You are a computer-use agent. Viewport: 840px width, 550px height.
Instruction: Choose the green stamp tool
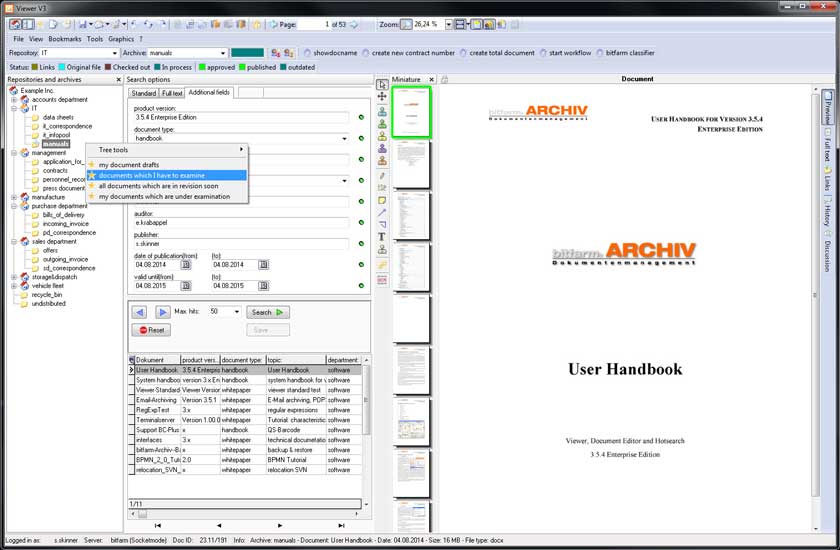pos(382,124)
